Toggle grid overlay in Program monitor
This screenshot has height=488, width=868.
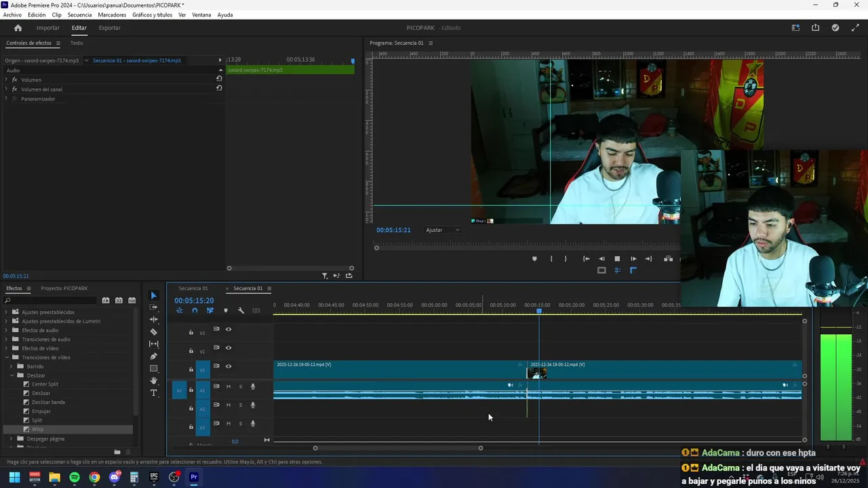pyautogui.click(x=617, y=270)
